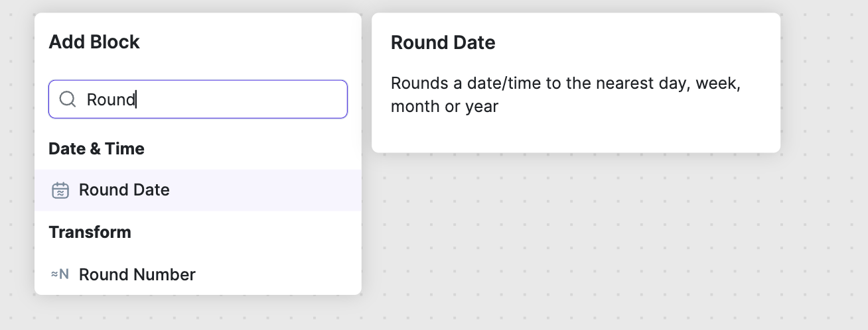Click the Round Date heading in description card

coord(443,42)
